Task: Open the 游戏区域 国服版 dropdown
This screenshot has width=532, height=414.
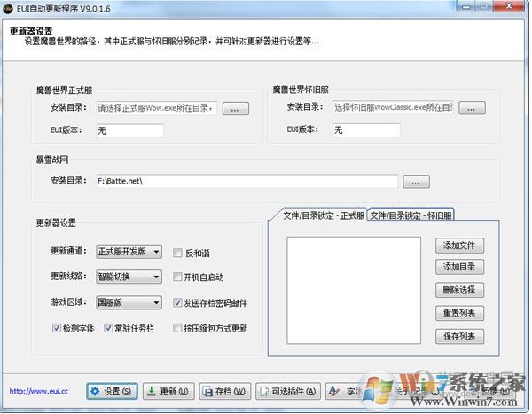Action: click(129, 302)
